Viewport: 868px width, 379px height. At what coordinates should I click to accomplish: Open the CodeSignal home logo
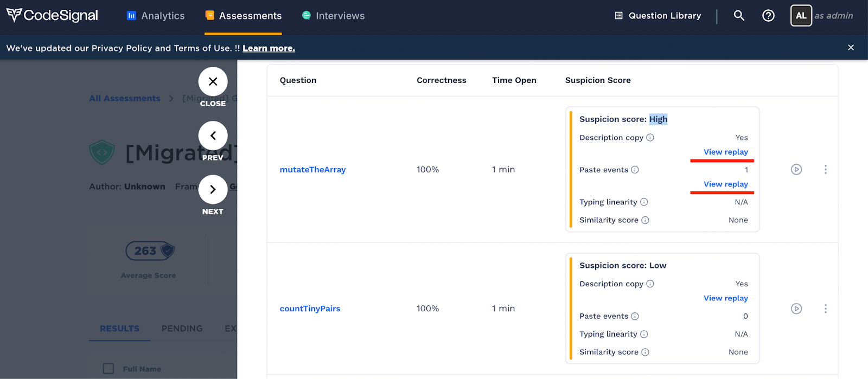(52, 15)
